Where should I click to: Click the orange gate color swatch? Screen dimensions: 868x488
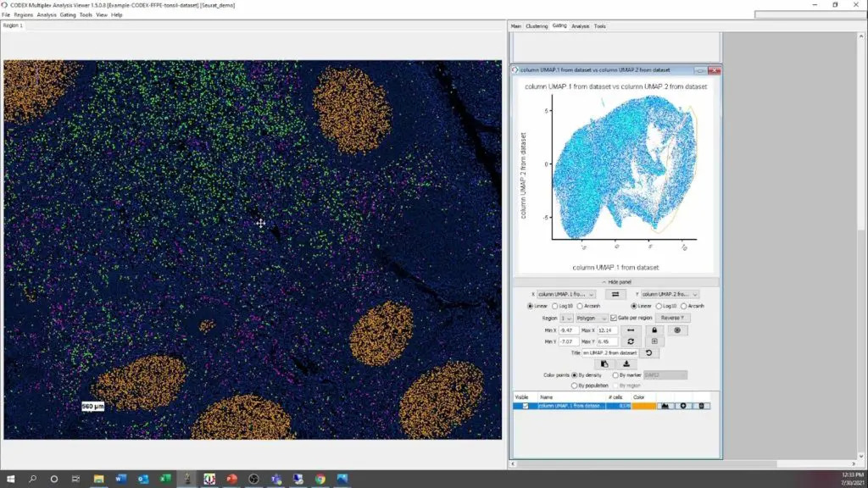pyautogui.click(x=644, y=406)
